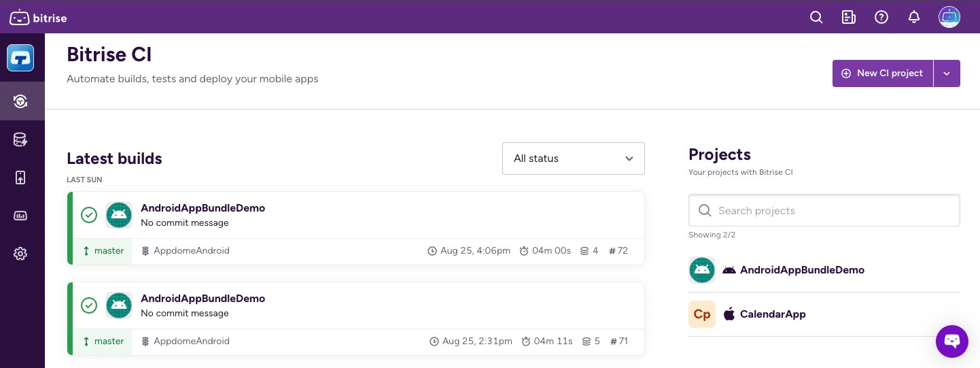Screen dimensions: 980x368
Task: Expand the New CI project arrow menu
Action: (x=947, y=73)
